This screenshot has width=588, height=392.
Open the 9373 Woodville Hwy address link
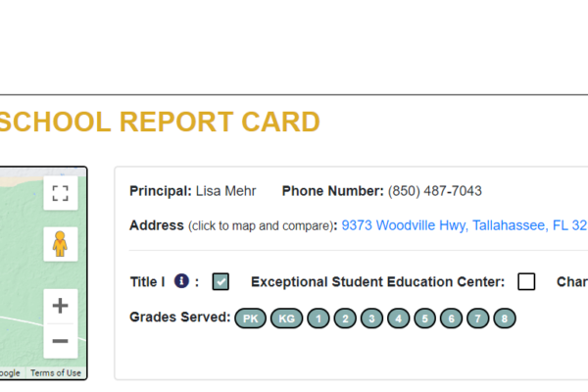(x=465, y=225)
